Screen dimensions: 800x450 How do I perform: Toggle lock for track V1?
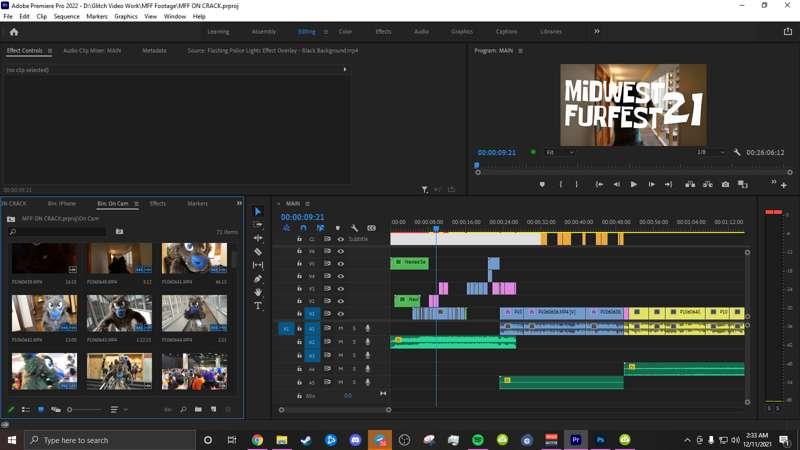[x=299, y=314]
